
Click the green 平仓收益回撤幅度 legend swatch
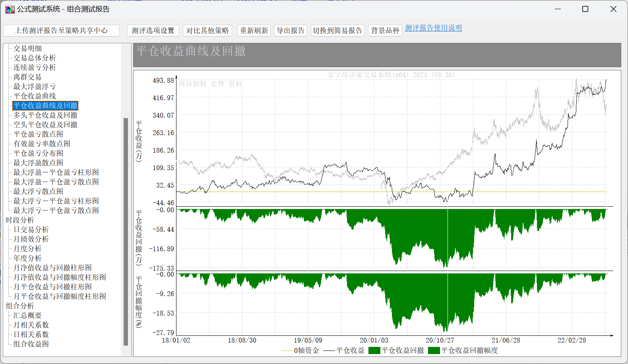pyautogui.click(x=434, y=350)
